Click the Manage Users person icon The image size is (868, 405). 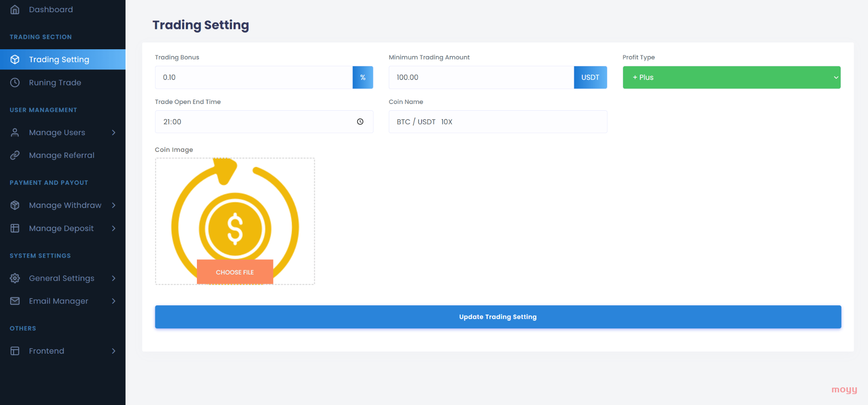pyautogui.click(x=15, y=132)
